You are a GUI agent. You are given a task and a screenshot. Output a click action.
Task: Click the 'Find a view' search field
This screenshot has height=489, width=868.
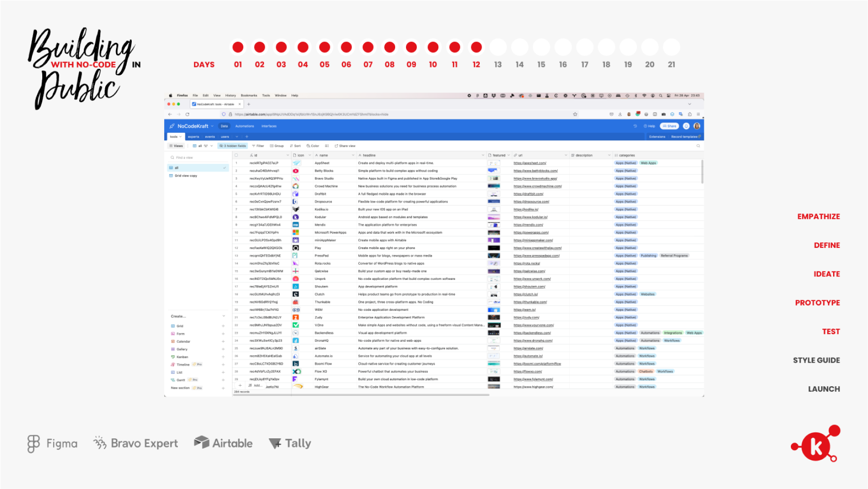coord(198,157)
